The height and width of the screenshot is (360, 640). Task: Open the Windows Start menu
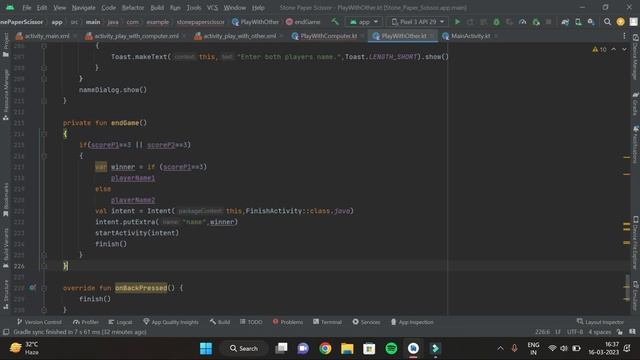point(206,349)
